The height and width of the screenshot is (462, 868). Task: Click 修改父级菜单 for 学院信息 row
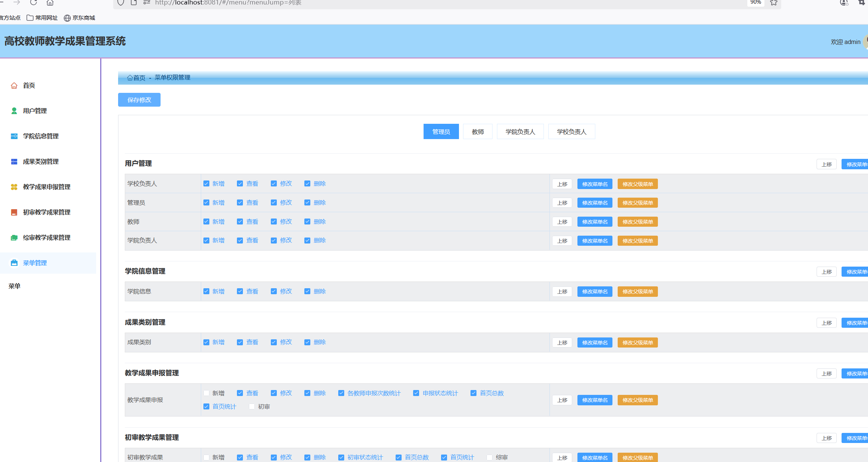point(637,292)
